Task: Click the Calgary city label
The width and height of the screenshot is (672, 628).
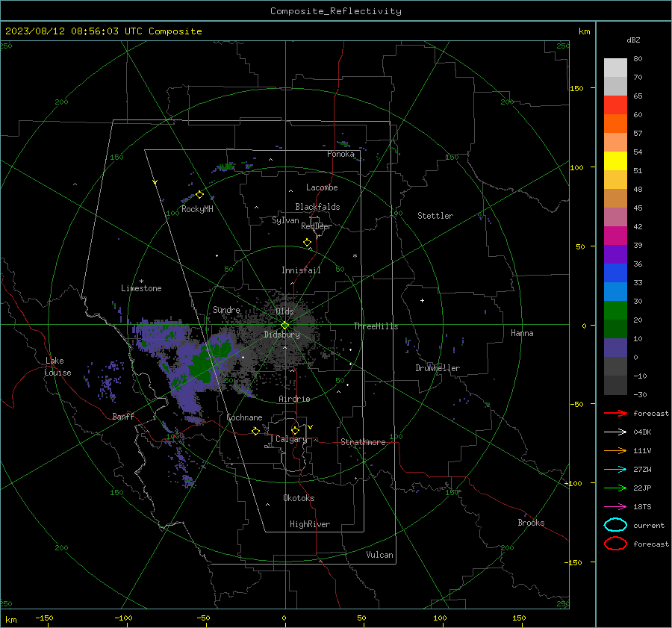Action: pos(291,439)
